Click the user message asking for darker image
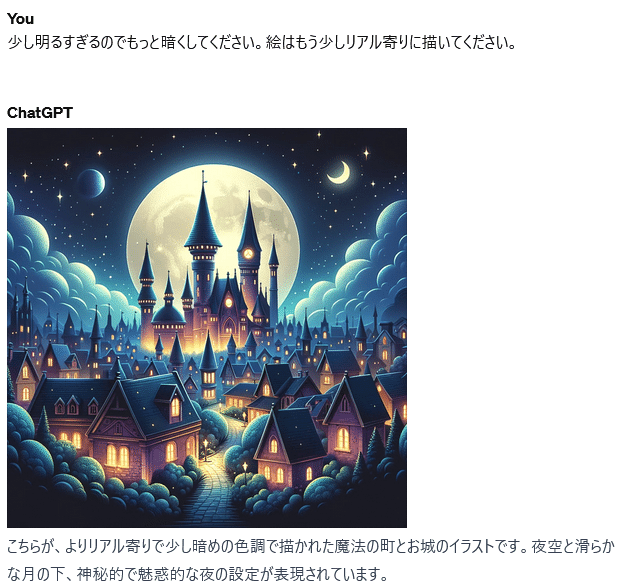This screenshot has height=586, width=623. click(x=261, y=43)
